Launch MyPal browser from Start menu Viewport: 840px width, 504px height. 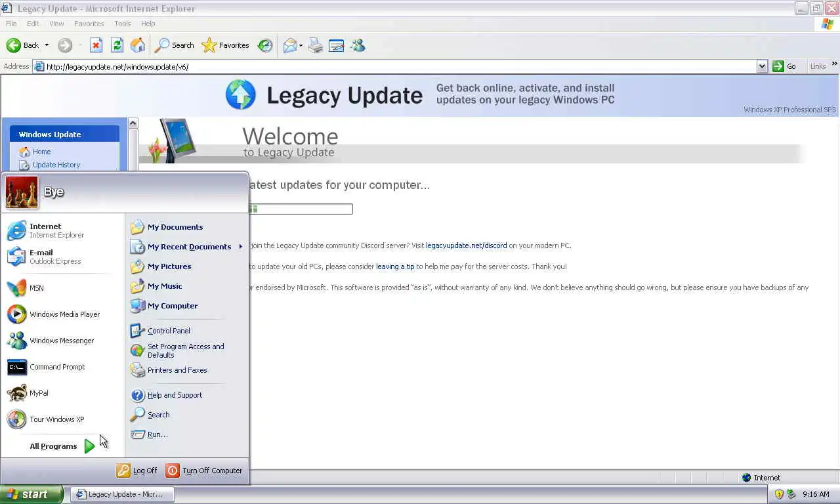63,393
